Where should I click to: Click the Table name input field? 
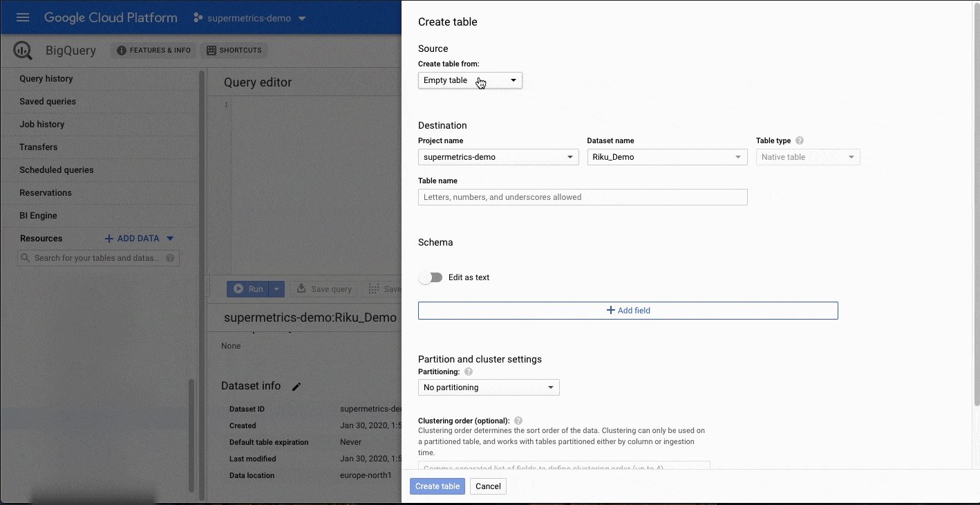pos(583,197)
